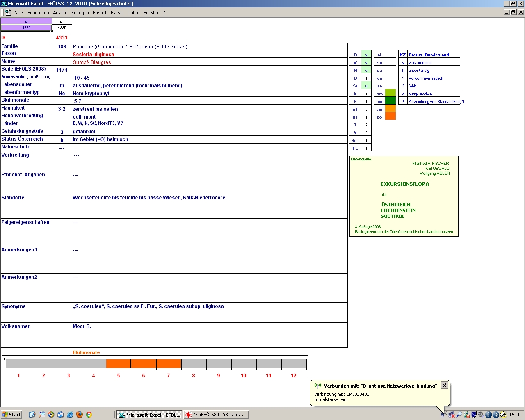Click the Volksnamen value 'Moor-B.'
525x420 pixels.
(82, 326)
